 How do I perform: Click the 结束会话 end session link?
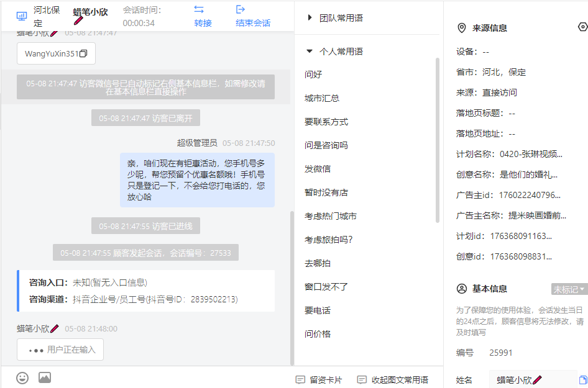point(253,23)
